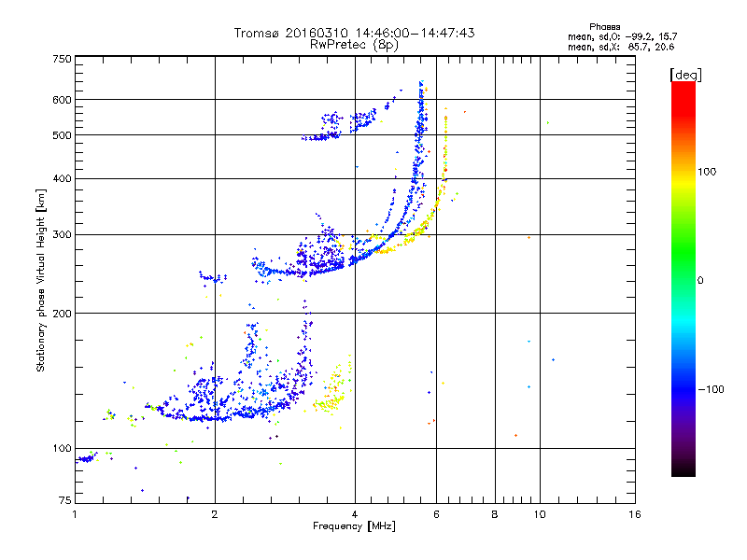Click the y-axis '500' tick label
Screen dimensions: 747x560
(62, 135)
